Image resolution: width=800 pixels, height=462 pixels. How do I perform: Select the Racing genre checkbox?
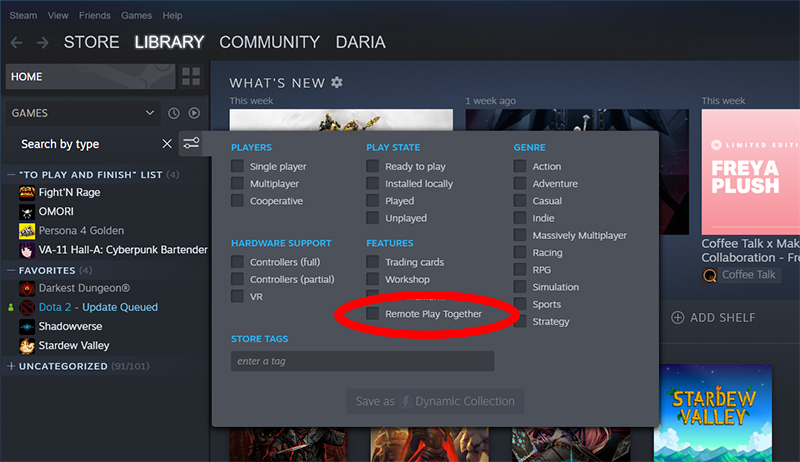520,252
